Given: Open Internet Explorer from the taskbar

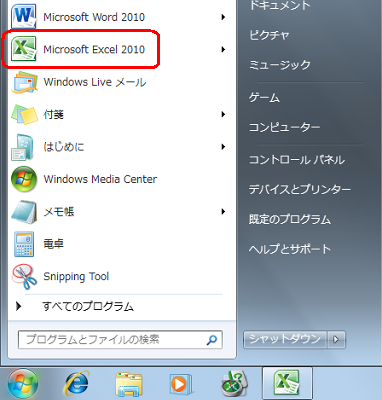Looking at the screenshot, I should 77,384.
